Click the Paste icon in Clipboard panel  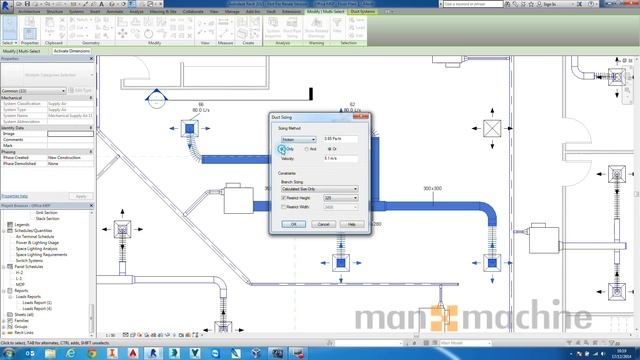[50, 26]
